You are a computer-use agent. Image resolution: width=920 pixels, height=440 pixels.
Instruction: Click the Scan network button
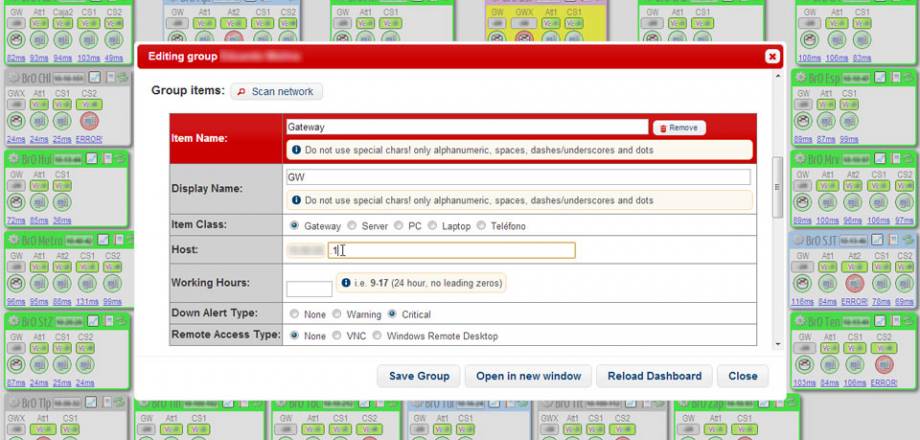pos(276,91)
